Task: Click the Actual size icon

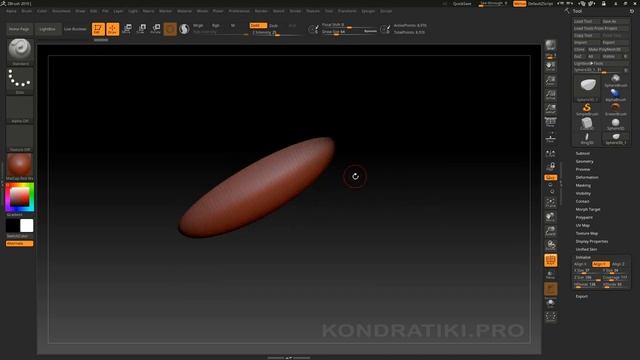Action: tap(551, 95)
